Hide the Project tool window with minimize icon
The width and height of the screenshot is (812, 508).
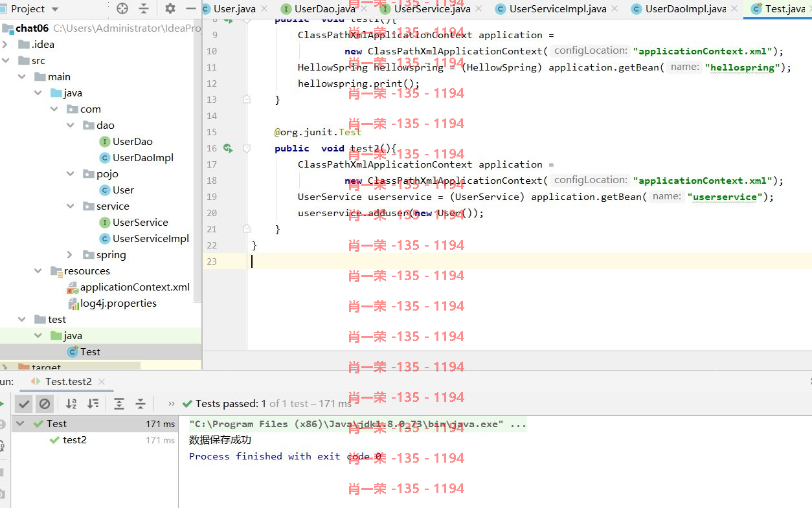pyautogui.click(x=190, y=8)
